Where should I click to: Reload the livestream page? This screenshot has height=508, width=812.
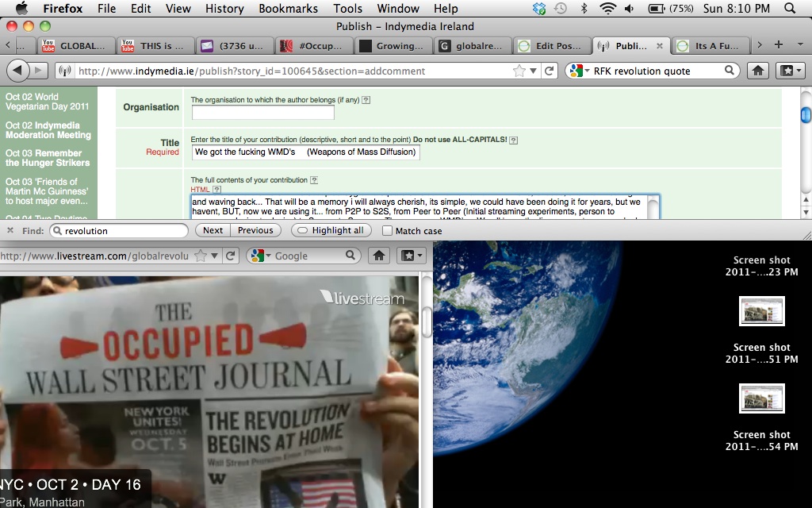231,256
